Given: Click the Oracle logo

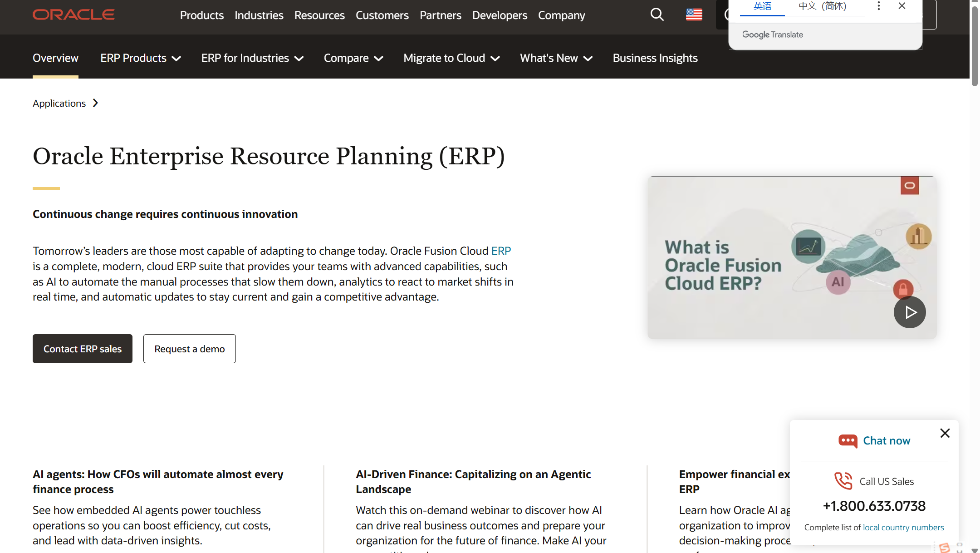Looking at the screenshot, I should [x=73, y=15].
